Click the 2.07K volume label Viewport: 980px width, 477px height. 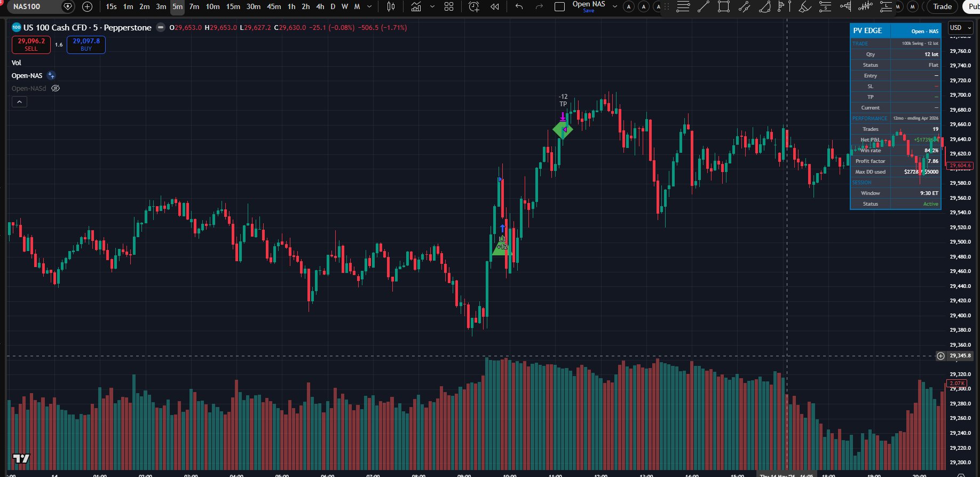(957, 383)
